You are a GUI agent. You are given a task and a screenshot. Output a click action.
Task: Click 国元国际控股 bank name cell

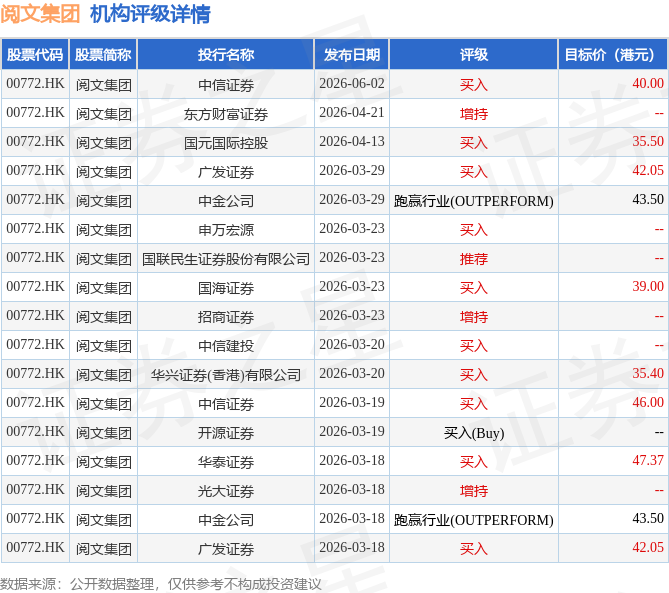(x=226, y=143)
